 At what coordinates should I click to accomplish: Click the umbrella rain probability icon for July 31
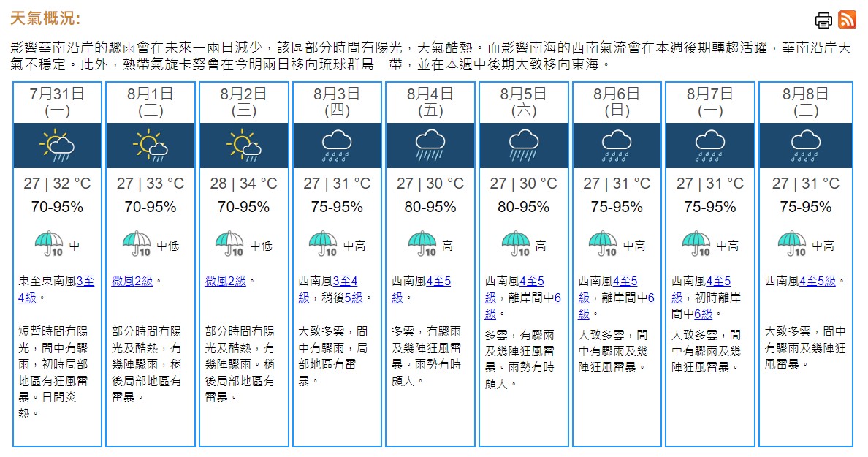point(49,243)
